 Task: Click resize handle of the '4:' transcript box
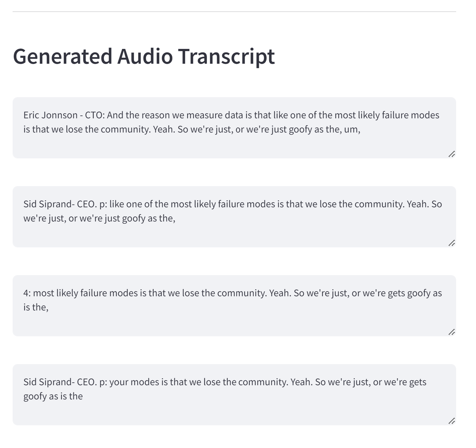(451, 332)
